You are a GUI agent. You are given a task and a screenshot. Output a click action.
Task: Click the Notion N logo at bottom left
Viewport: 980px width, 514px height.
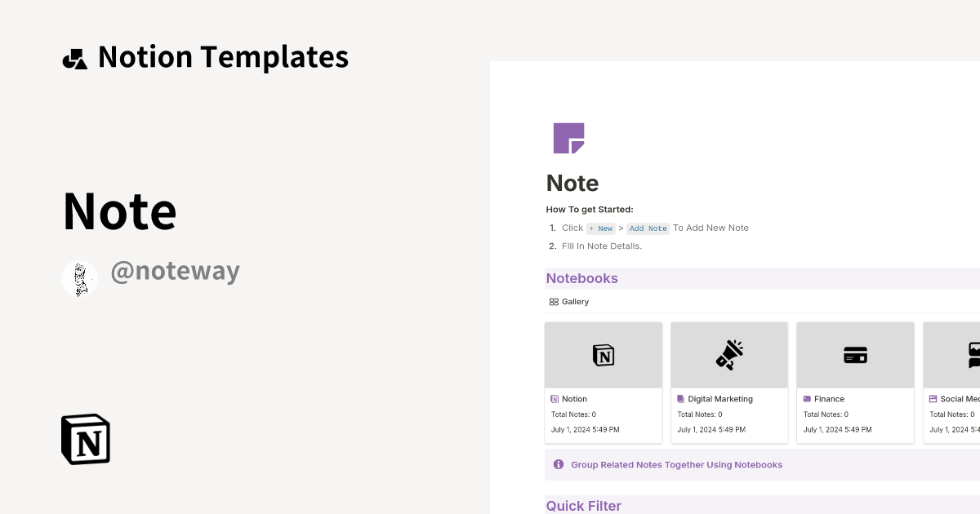tap(85, 439)
